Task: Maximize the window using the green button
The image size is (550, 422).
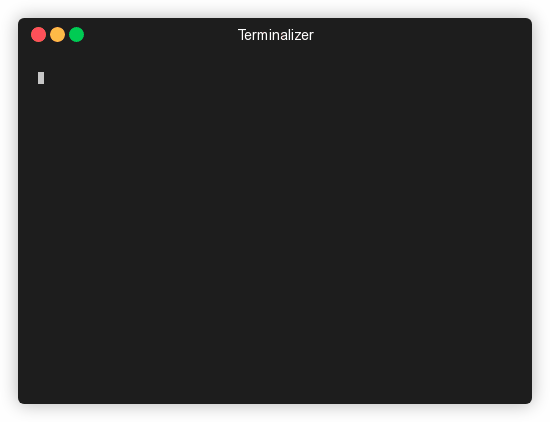Action: (x=76, y=35)
